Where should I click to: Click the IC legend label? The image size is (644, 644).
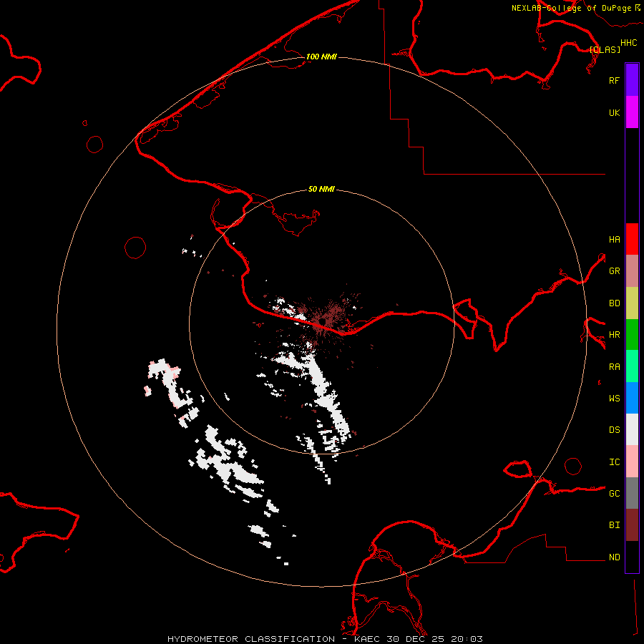click(x=614, y=462)
